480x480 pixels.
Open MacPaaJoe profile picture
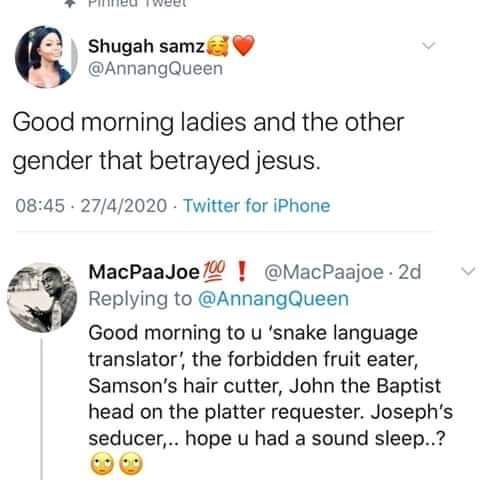click(42, 297)
